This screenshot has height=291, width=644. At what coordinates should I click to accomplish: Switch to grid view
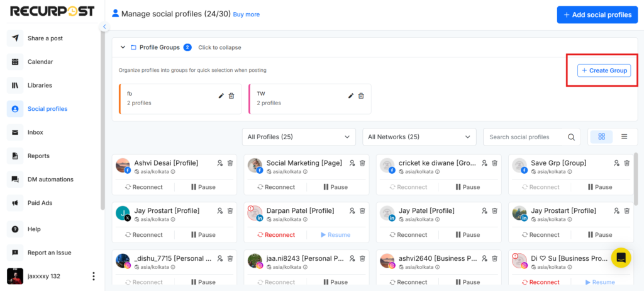tap(601, 137)
